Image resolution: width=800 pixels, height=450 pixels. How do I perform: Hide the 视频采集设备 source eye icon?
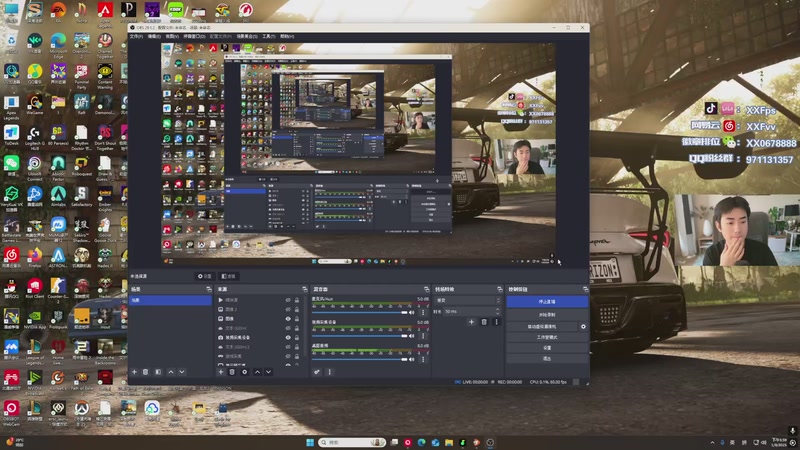(x=288, y=338)
